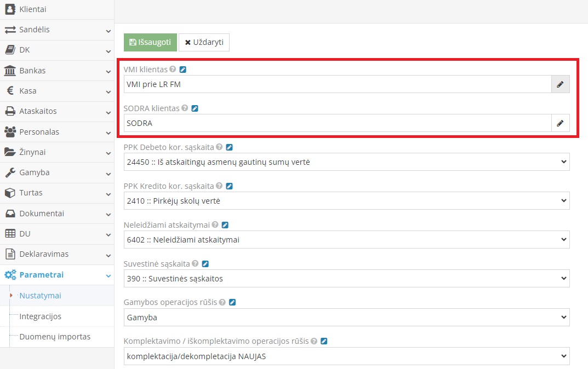588x369 pixels.
Task: Open the Integracijos submenu item
Action: pyautogui.click(x=40, y=316)
